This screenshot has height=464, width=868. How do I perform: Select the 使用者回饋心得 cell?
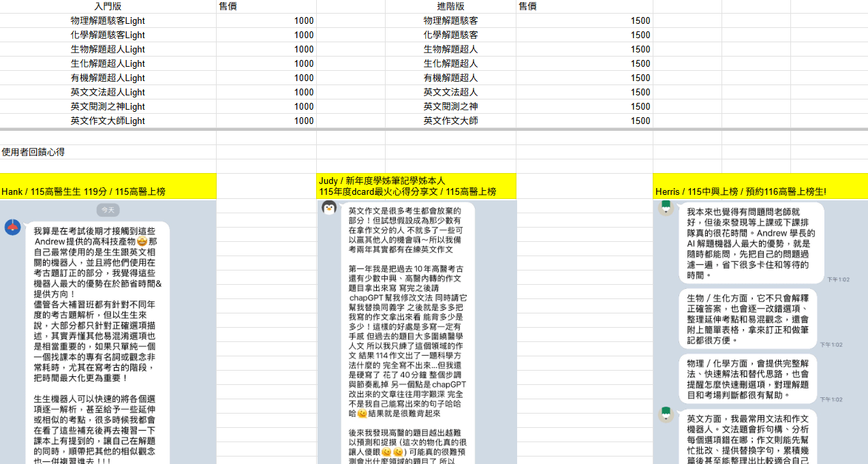pyautogui.click(x=108, y=152)
